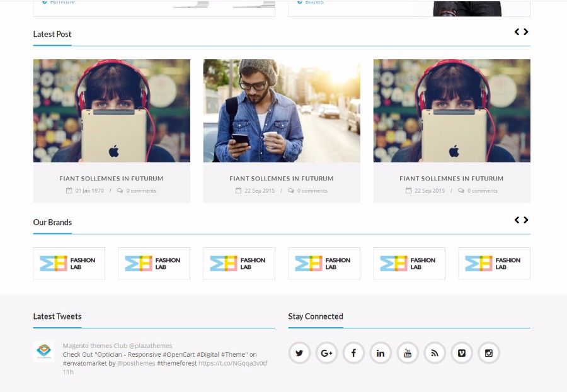Viewport: 567px width, 392px height.
Task: Click the Vimeo social icon
Action: pos(462,353)
